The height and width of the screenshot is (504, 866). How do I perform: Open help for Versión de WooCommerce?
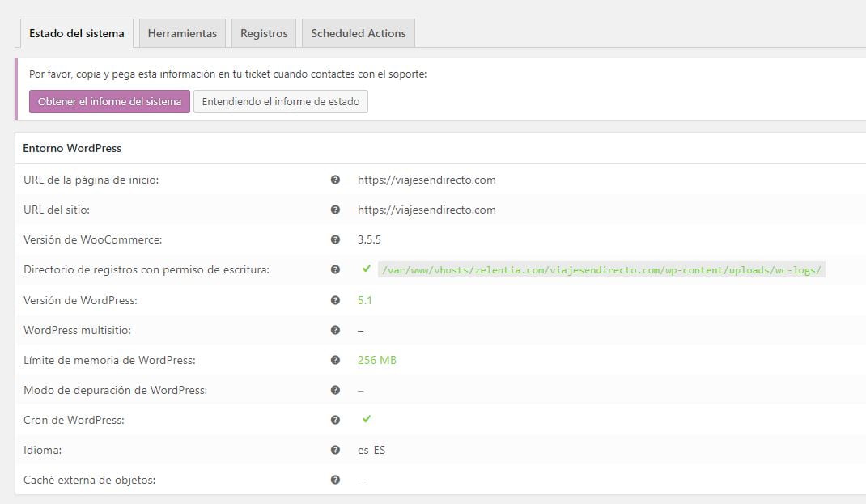(336, 239)
